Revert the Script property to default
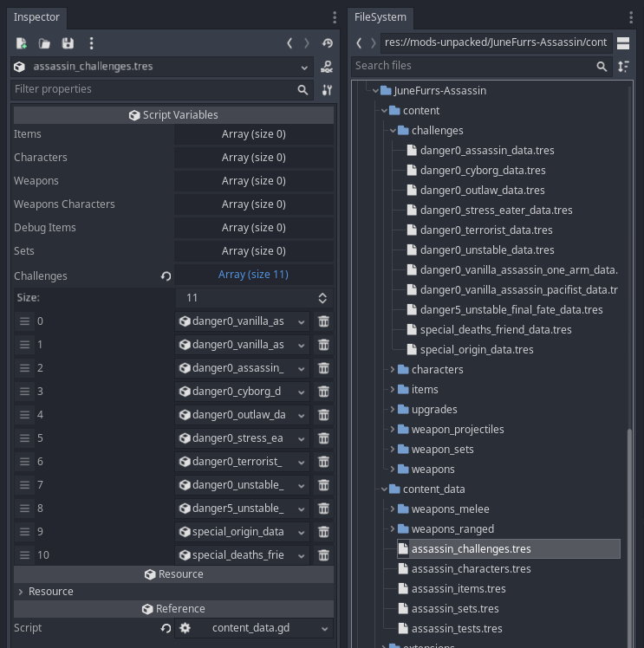The image size is (644, 648). (166, 628)
